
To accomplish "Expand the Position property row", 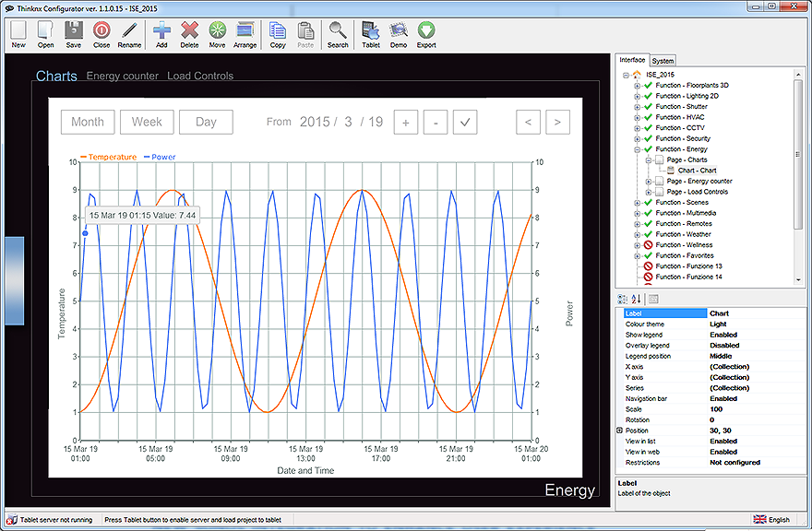I will coord(619,431).
